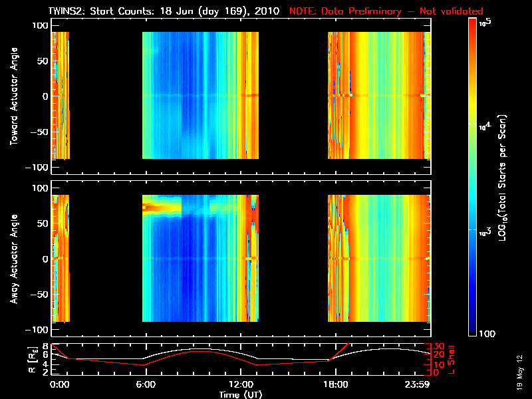Click the TWINS2 Start Counts plot title
The image size is (532, 399).
[164, 11]
